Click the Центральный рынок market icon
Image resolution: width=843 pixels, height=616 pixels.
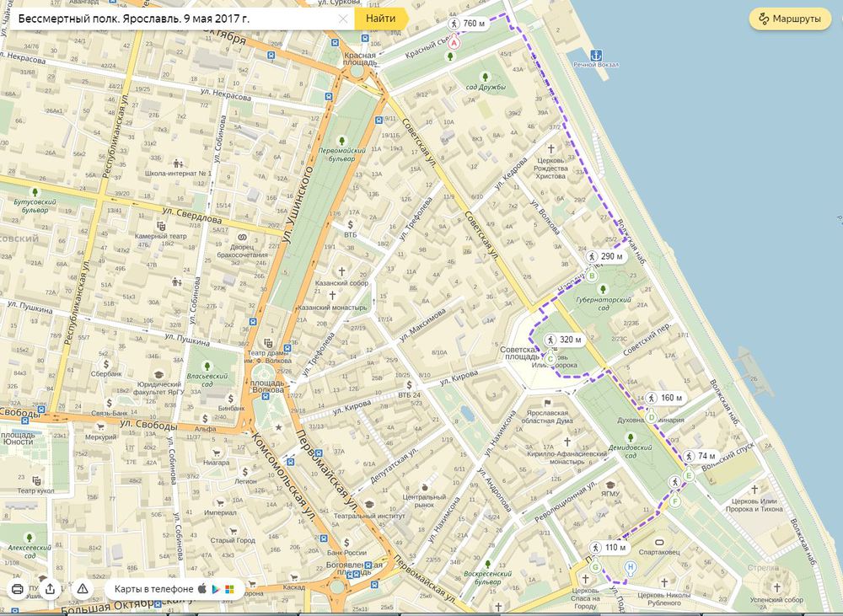coord(425,488)
